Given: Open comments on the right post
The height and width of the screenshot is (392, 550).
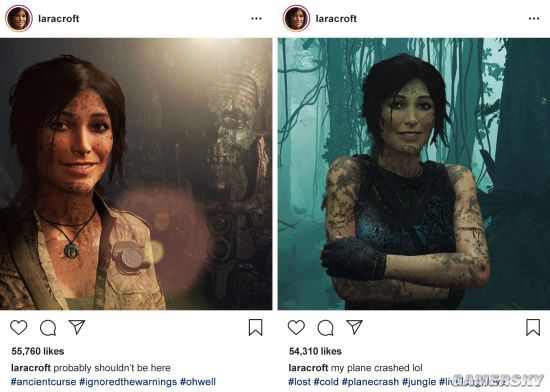Looking at the screenshot, I should point(325,328).
